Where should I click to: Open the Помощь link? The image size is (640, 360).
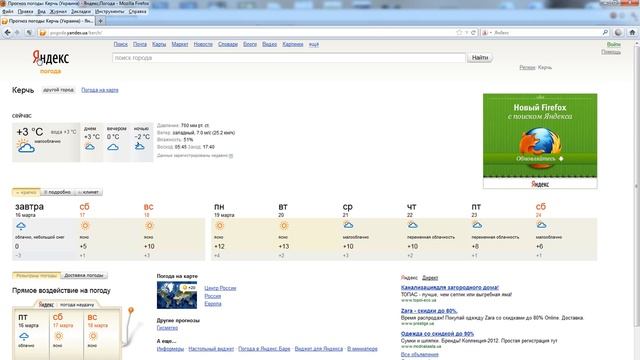[x=611, y=52]
